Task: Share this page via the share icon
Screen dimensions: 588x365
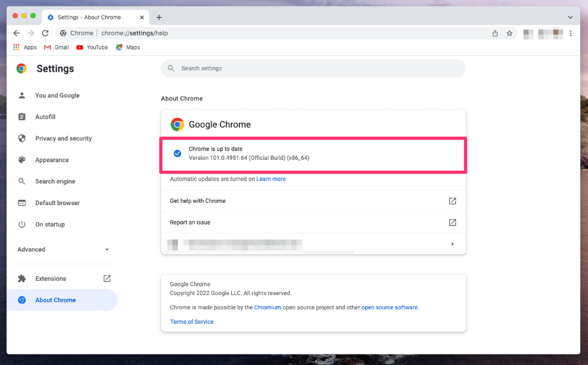Action: coord(495,34)
